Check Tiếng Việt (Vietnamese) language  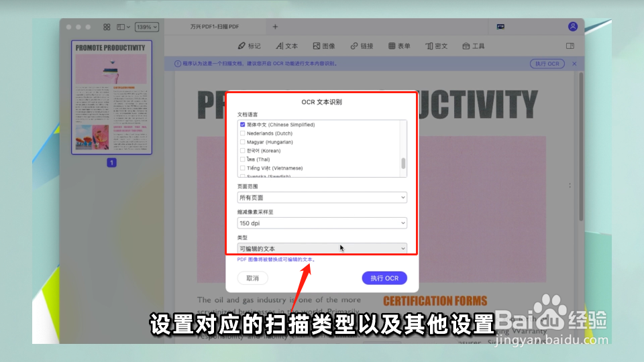242,168
